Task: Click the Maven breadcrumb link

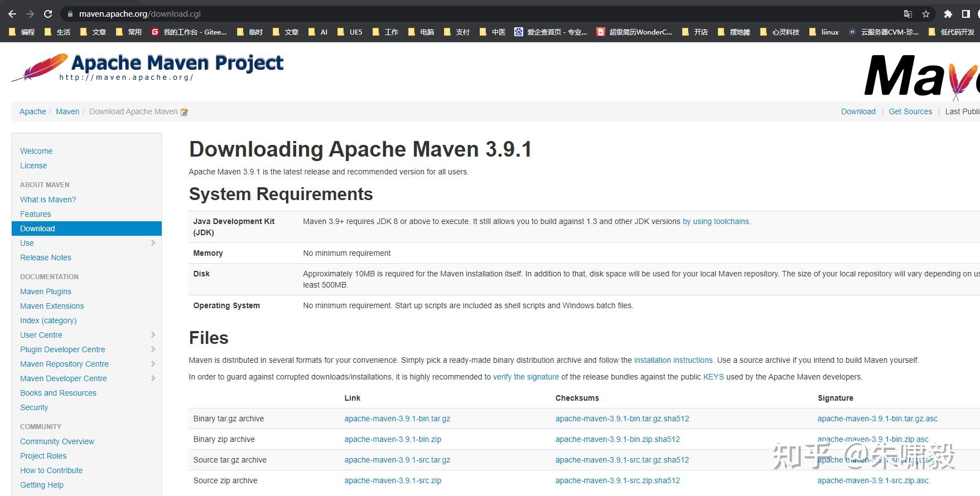Action: 67,111
